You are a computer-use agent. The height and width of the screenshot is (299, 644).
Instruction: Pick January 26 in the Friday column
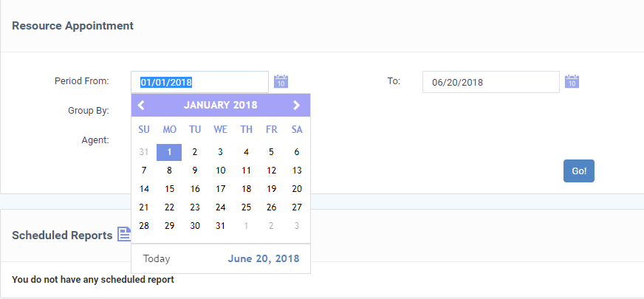pyautogui.click(x=271, y=207)
